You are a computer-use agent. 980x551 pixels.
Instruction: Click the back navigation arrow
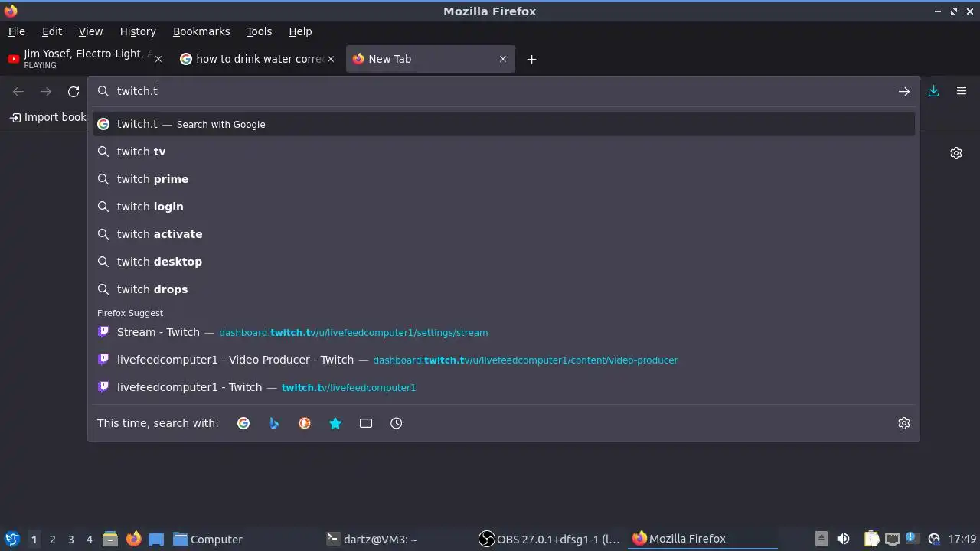[x=18, y=91]
